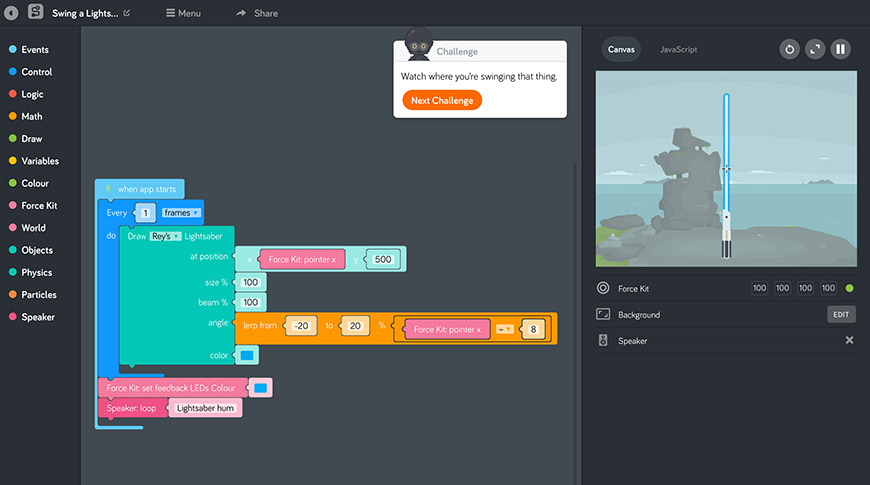The height and width of the screenshot is (485, 870).
Task: Pause the running app
Action: point(840,49)
